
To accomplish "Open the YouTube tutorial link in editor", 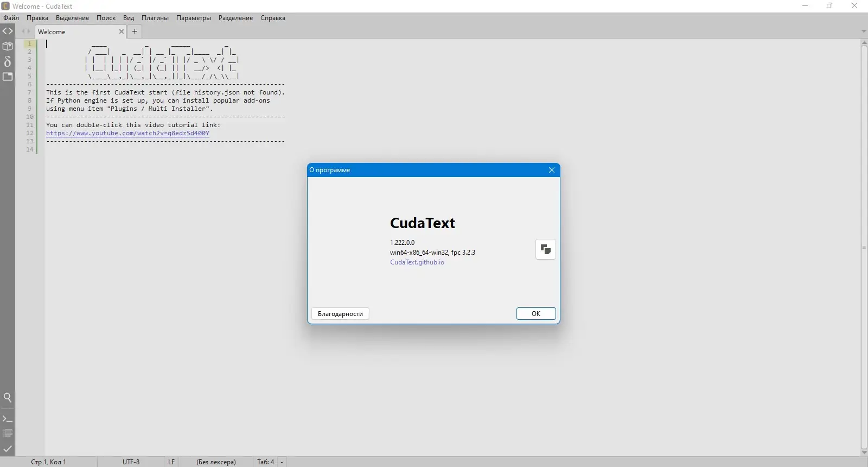I will click(x=127, y=133).
